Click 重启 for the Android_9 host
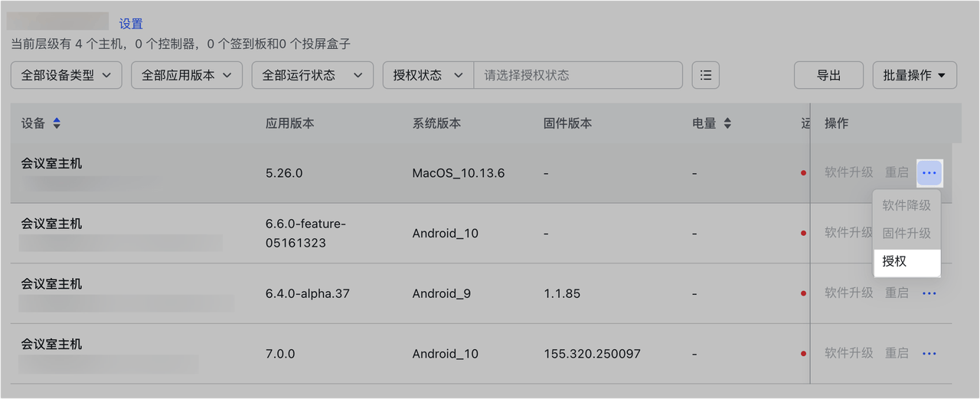 897,293
